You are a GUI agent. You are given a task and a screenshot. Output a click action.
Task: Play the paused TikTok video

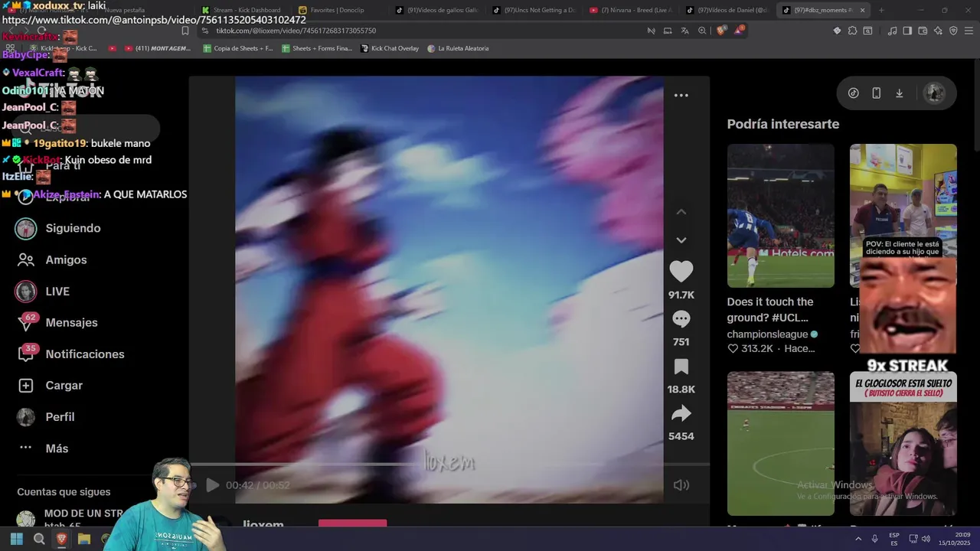(x=212, y=485)
